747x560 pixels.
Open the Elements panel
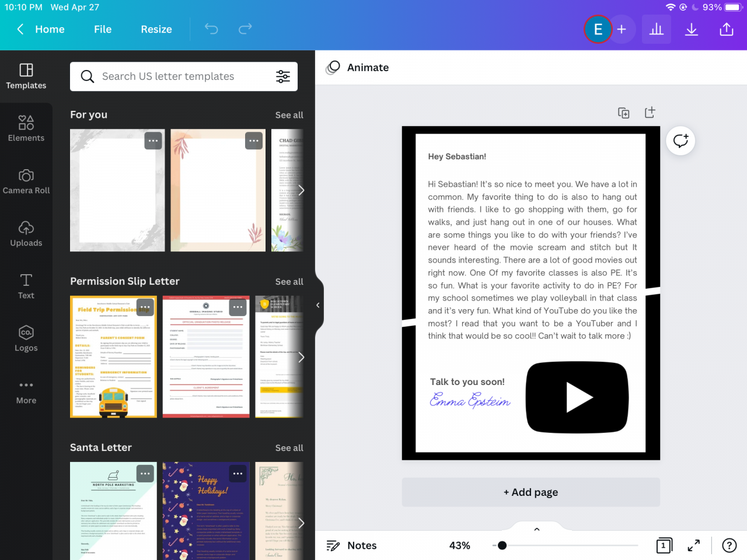tap(26, 129)
